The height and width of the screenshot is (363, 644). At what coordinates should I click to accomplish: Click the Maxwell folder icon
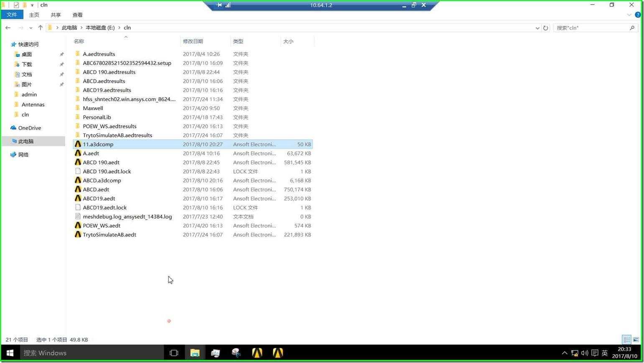click(x=78, y=108)
